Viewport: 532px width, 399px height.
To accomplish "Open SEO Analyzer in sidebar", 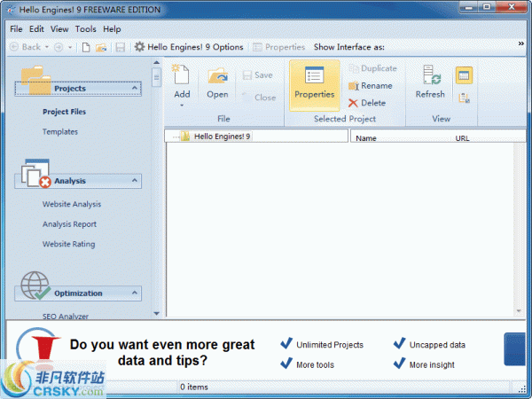I will [x=65, y=317].
